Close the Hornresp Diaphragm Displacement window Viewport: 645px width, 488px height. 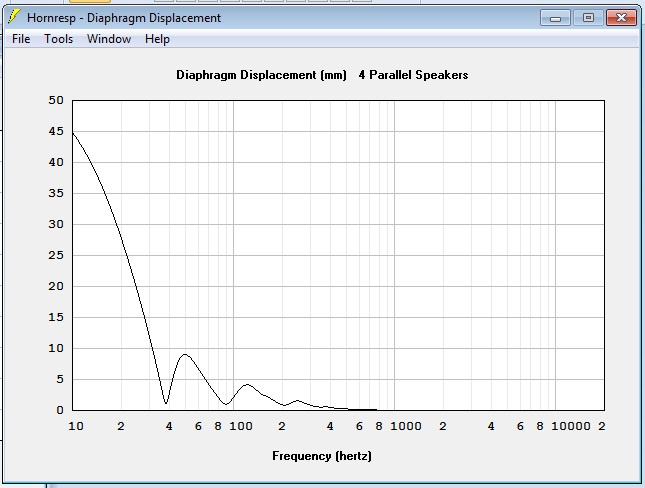(x=621, y=18)
